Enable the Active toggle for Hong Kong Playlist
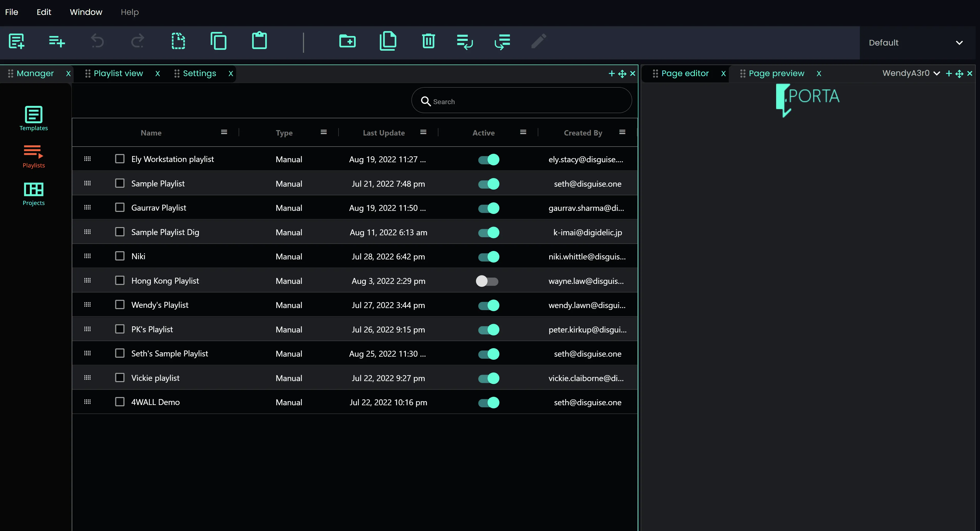The width and height of the screenshot is (980, 531). [488, 281]
